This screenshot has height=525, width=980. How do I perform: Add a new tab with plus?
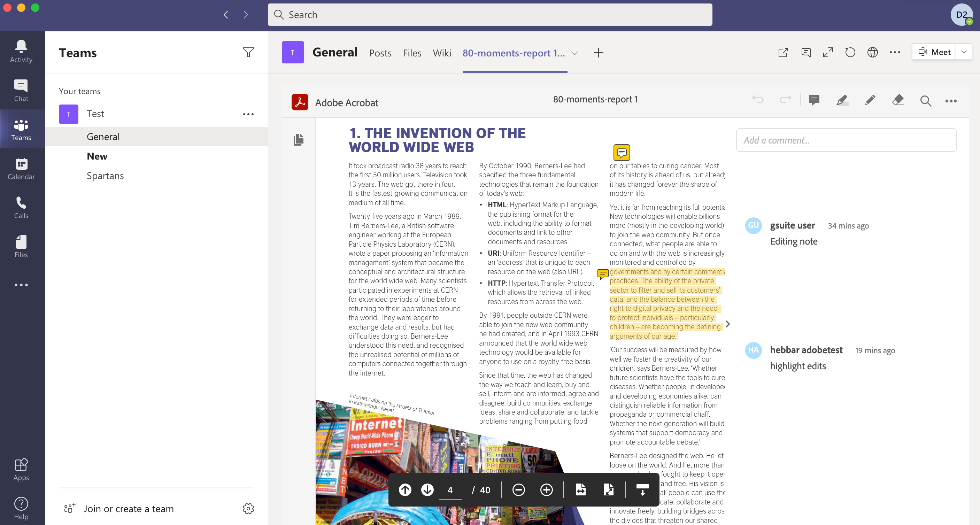click(x=599, y=53)
